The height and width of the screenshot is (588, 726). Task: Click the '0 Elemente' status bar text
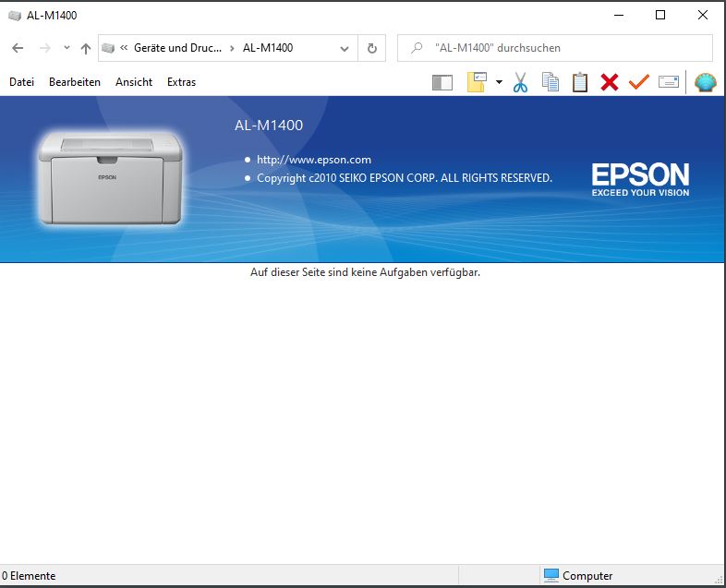[29, 576]
